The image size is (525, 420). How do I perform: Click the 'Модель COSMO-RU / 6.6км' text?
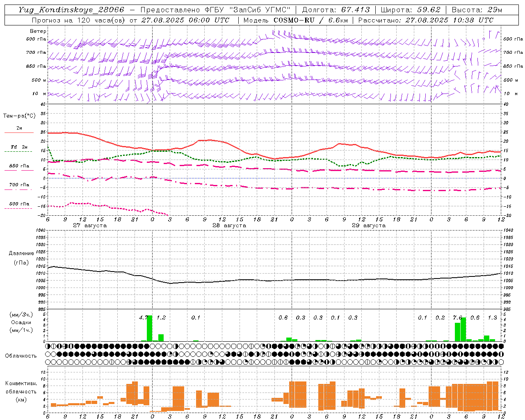295,20
